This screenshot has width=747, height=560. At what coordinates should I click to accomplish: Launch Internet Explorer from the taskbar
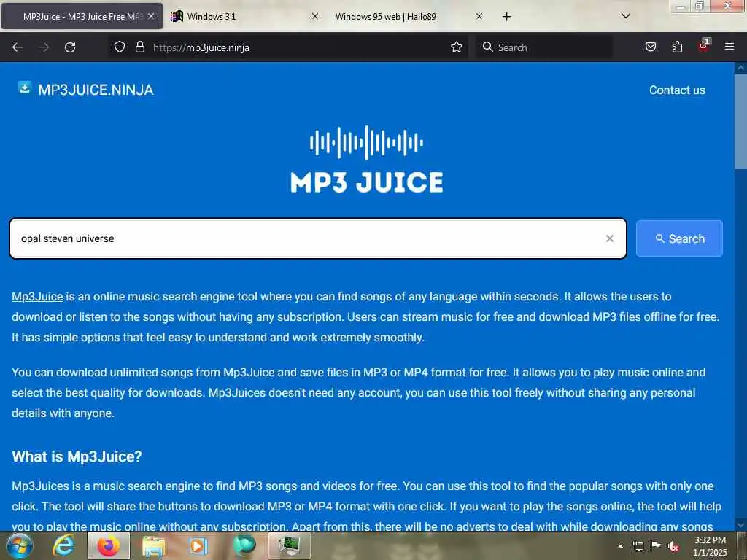pos(63,545)
